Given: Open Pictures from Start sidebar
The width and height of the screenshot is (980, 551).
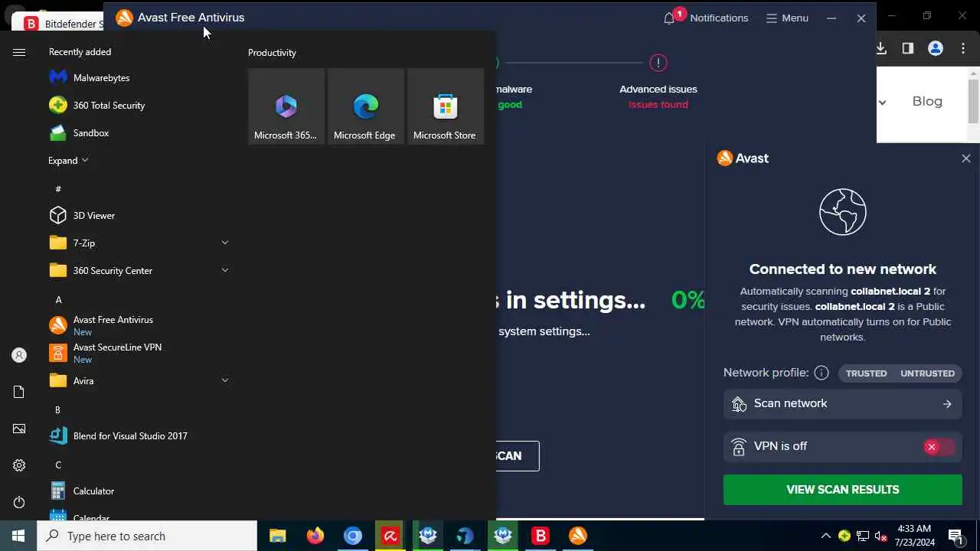Looking at the screenshot, I should click(19, 429).
